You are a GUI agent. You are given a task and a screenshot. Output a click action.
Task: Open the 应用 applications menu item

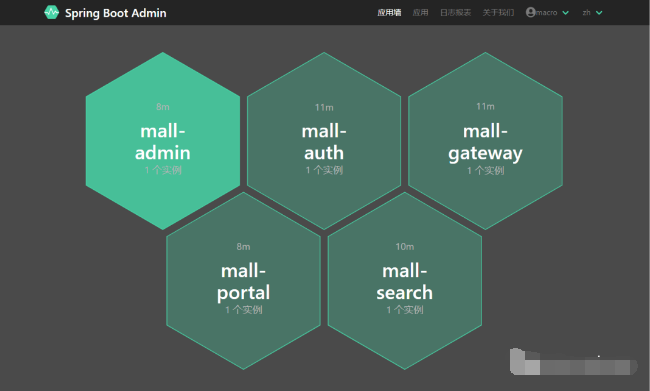pos(420,12)
